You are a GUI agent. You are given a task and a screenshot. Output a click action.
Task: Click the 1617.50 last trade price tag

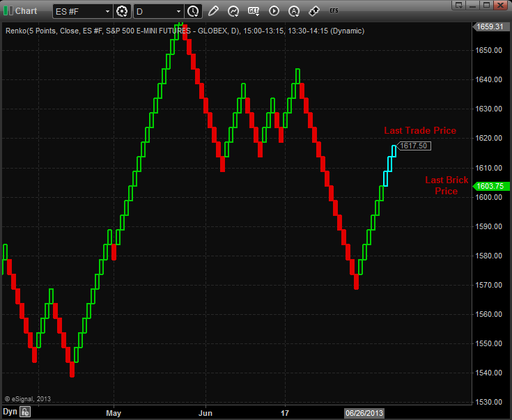(x=414, y=146)
